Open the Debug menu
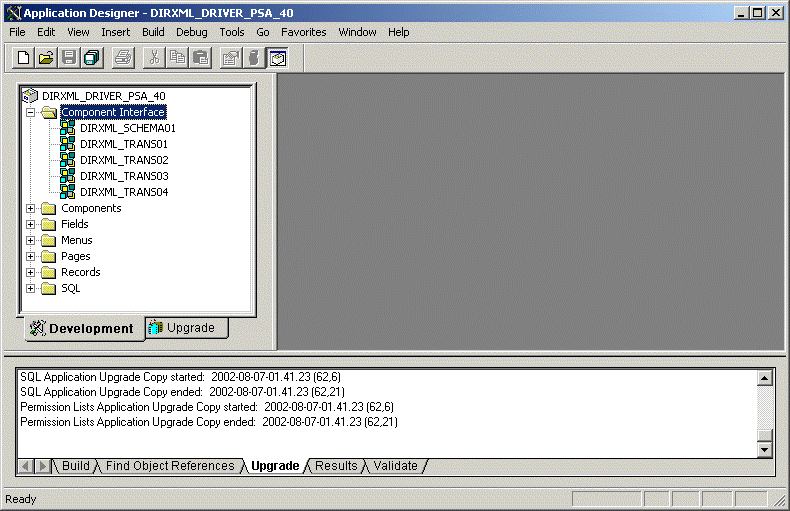Image resolution: width=790 pixels, height=511 pixels. 191,32
